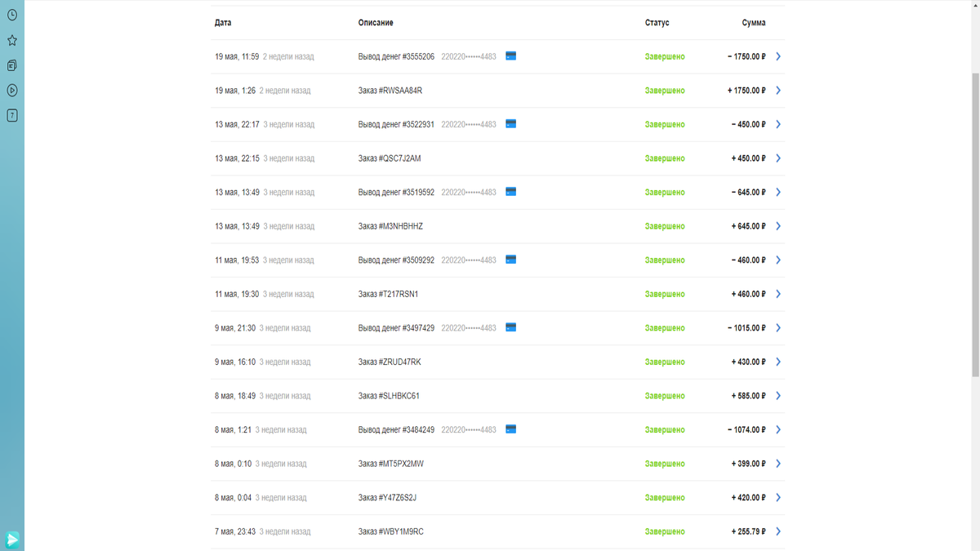The image size is (980, 551).
Task: Click card icon for withdrawal #3484249
Action: (510, 429)
